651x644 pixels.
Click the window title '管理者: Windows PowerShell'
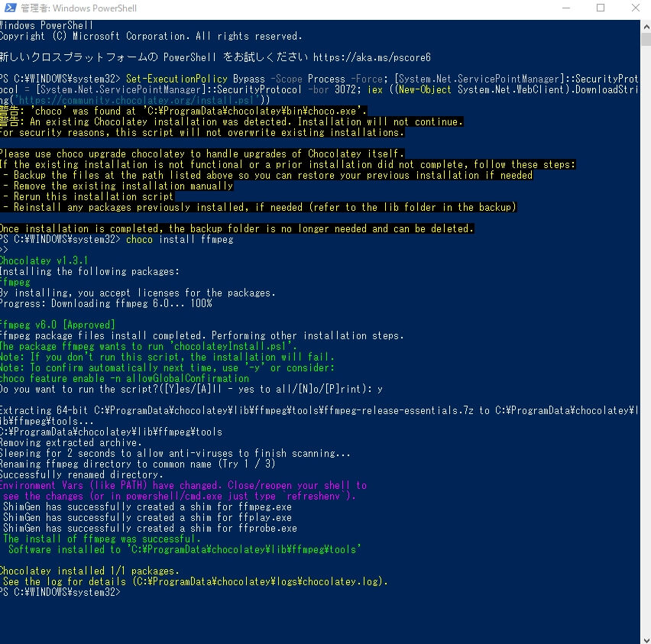79,8
